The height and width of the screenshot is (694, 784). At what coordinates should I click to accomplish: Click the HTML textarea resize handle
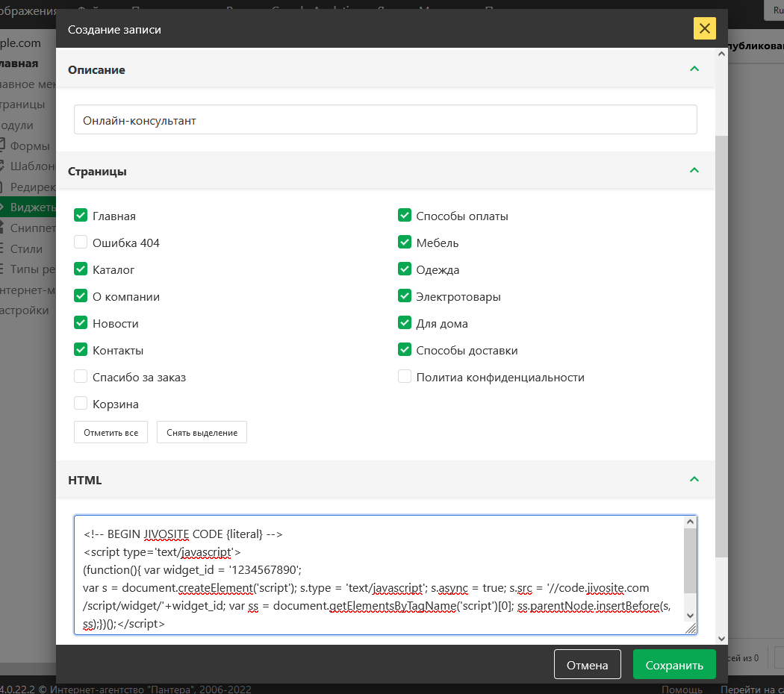point(691,628)
